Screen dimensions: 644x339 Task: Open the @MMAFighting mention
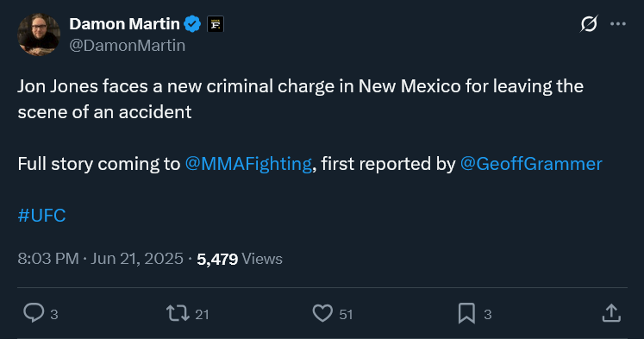pyautogui.click(x=248, y=164)
